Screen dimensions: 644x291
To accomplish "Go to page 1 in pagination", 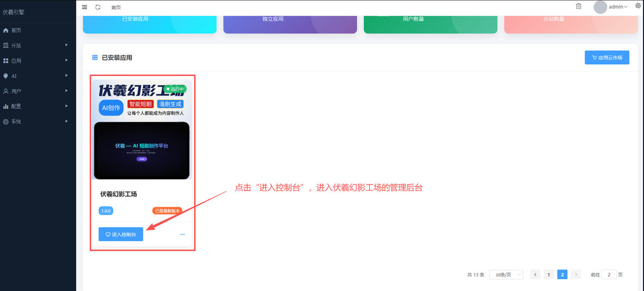I will coord(549,274).
